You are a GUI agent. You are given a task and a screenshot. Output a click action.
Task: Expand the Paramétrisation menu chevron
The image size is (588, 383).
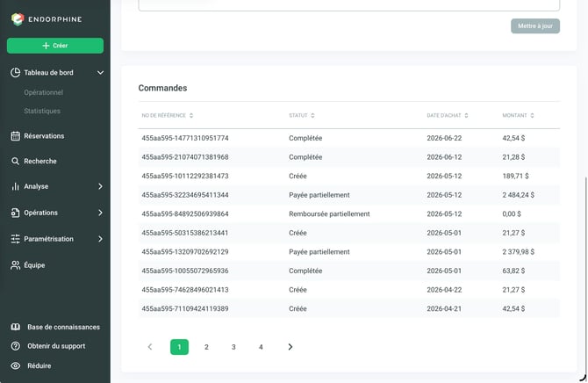(100, 239)
